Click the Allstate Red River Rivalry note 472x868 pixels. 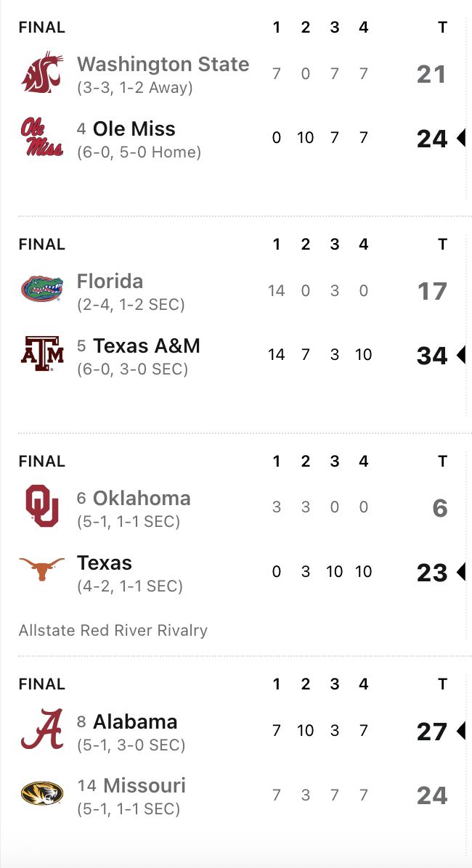113,630
